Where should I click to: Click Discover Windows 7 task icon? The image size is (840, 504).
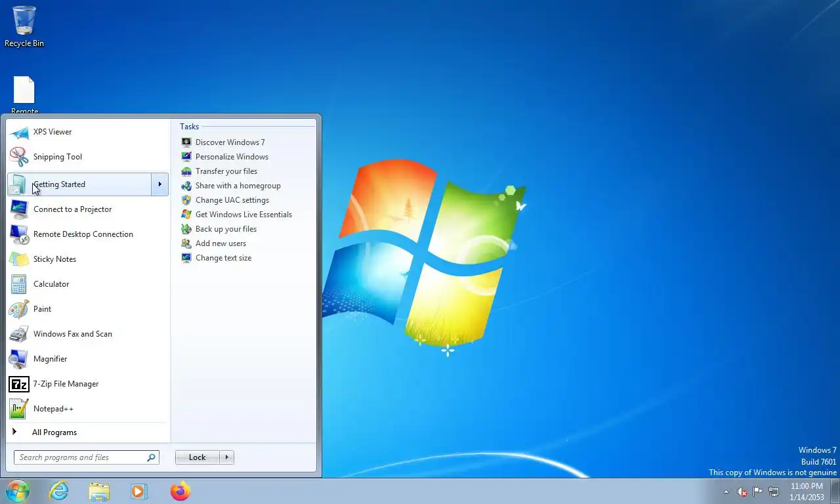(186, 142)
